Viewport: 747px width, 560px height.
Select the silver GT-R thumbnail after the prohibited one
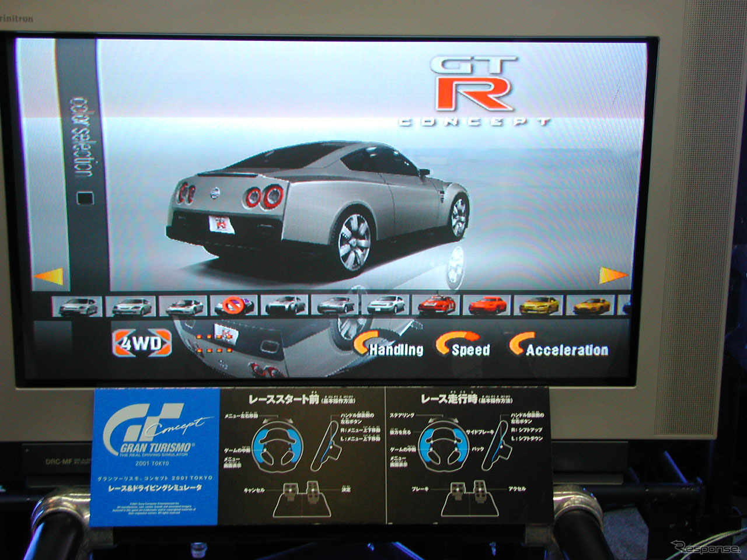point(284,305)
